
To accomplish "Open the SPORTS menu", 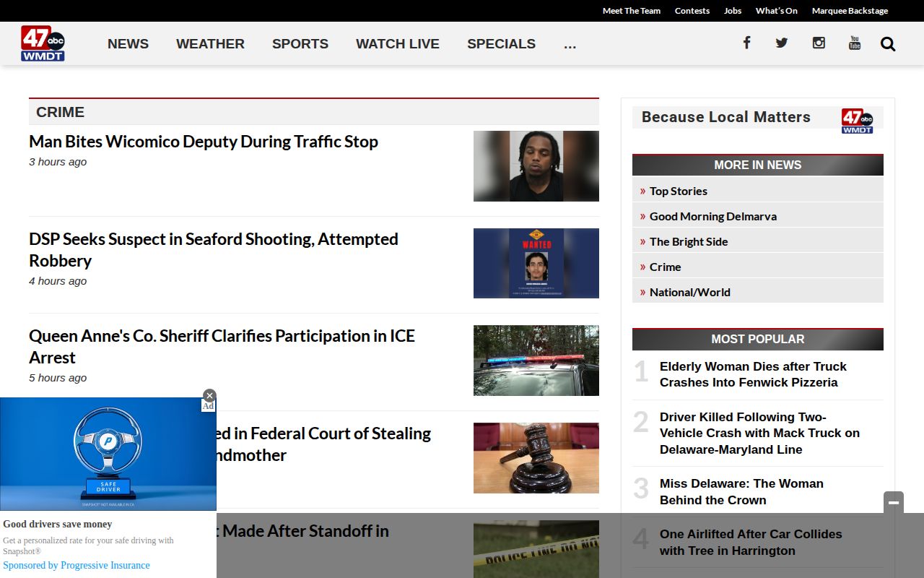I will pos(300,44).
